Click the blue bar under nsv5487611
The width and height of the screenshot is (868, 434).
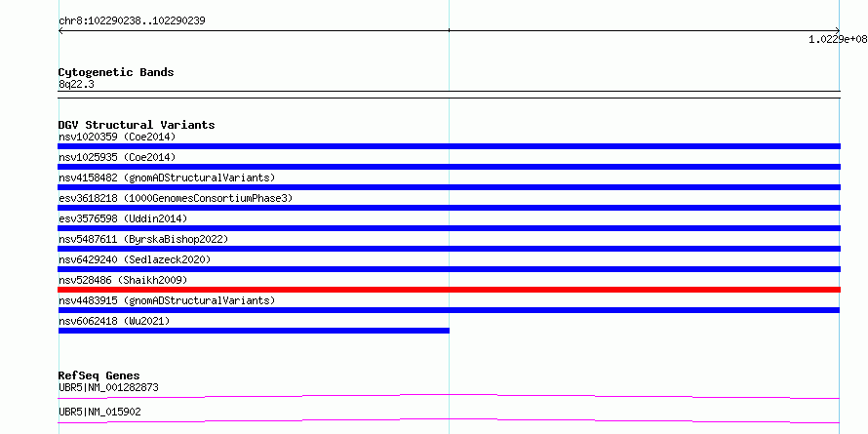pyautogui.click(x=449, y=249)
